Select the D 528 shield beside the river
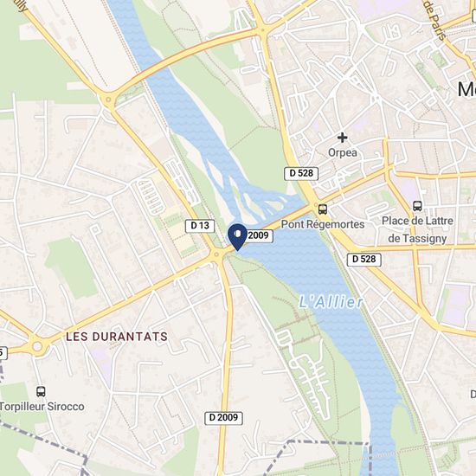The image size is (476, 476). coord(364,260)
